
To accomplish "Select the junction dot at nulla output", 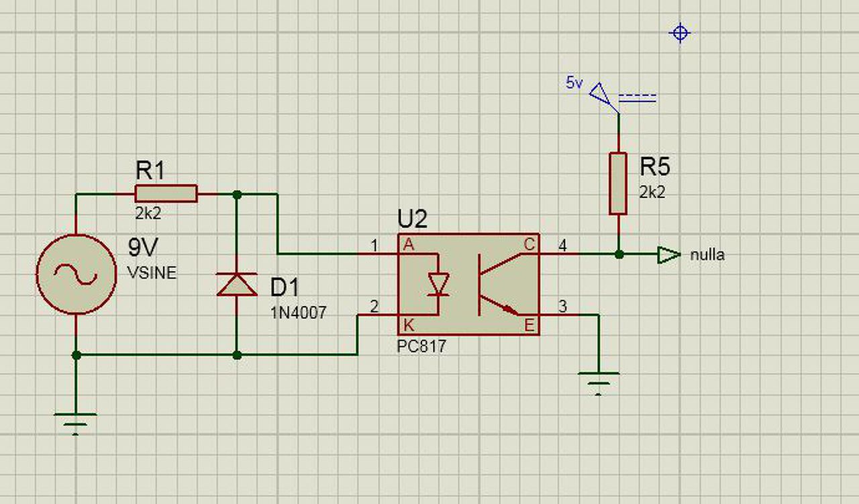I will point(619,254).
